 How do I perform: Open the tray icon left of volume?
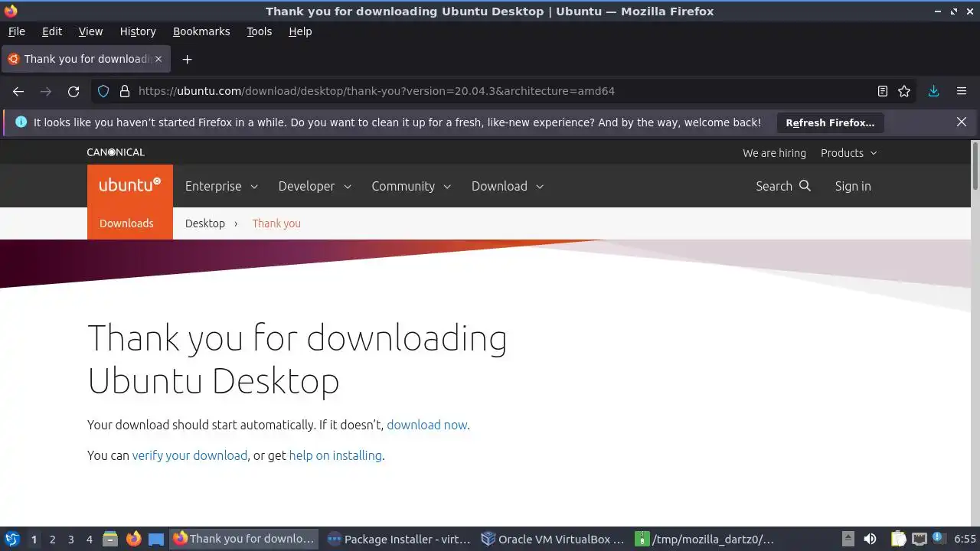pos(848,539)
